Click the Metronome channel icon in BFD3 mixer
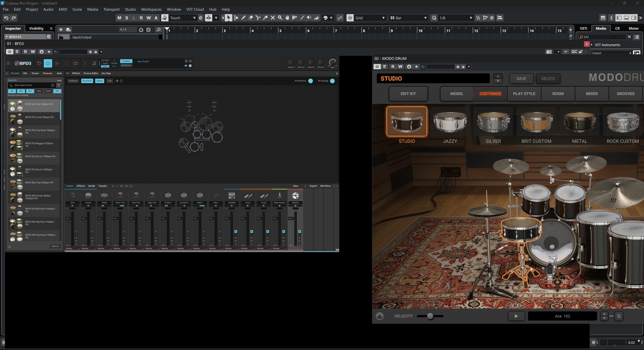This screenshot has width=644, height=350. pyautogui.click(x=279, y=195)
